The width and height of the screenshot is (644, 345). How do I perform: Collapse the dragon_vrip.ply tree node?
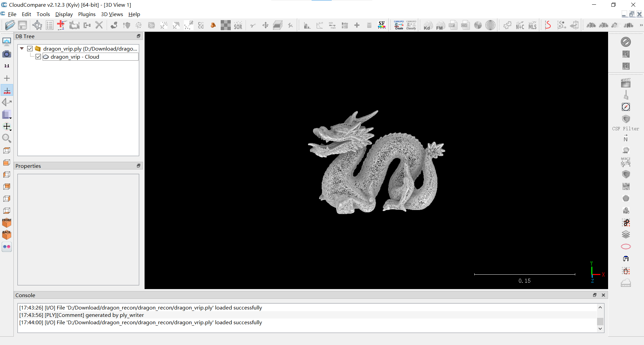pos(22,49)
